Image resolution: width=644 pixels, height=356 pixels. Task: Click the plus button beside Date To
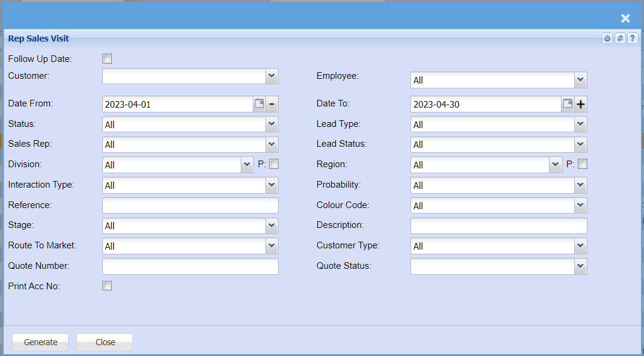tap(580, 104)
